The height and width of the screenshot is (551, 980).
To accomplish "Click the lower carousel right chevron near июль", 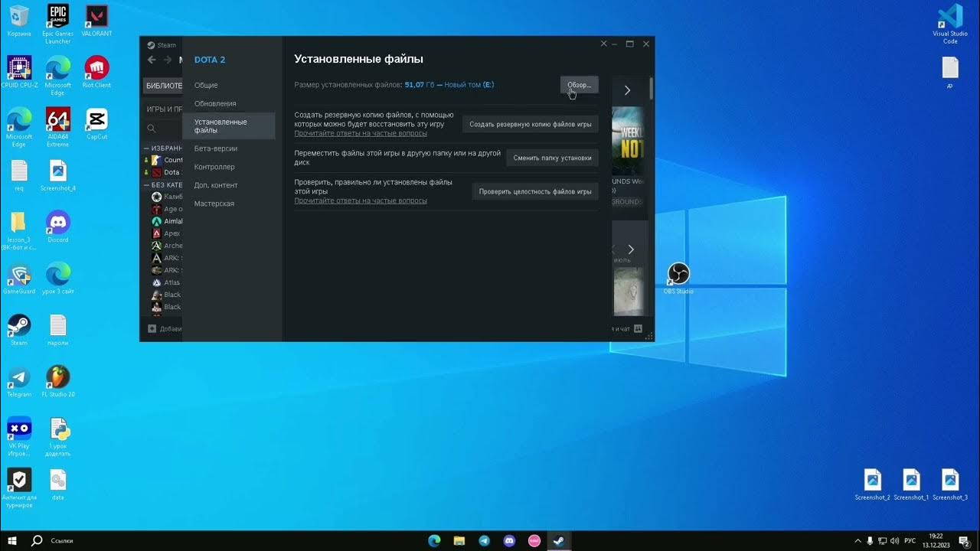I will point(631,249).
